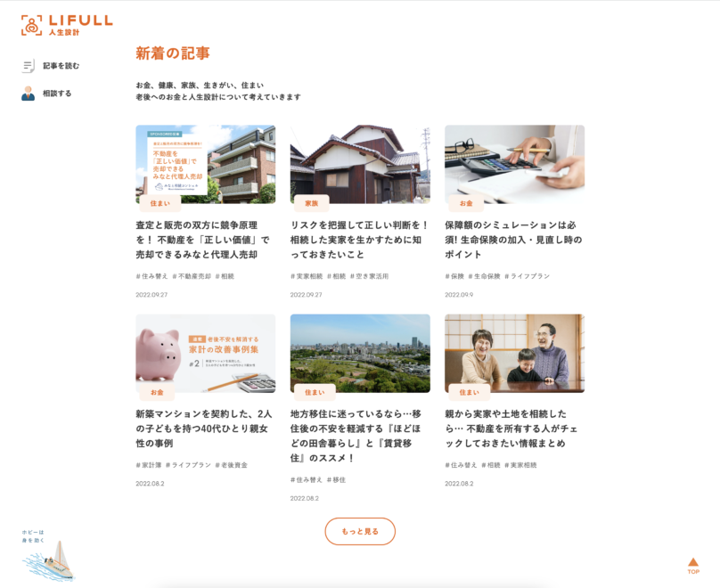Click the LIFULL 人生設計 logo

click(x=67, y=25)
